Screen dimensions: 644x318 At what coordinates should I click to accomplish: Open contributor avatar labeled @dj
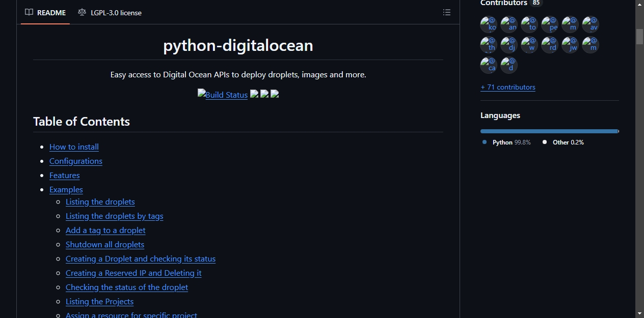click(x=509, y=45)
